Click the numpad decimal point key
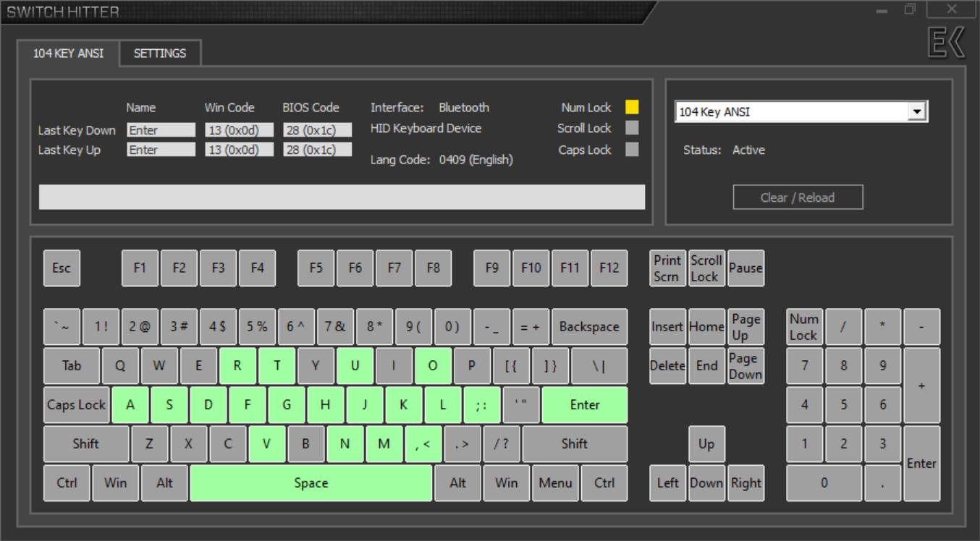This screenshot has width=980, height=541. [882, 483]
